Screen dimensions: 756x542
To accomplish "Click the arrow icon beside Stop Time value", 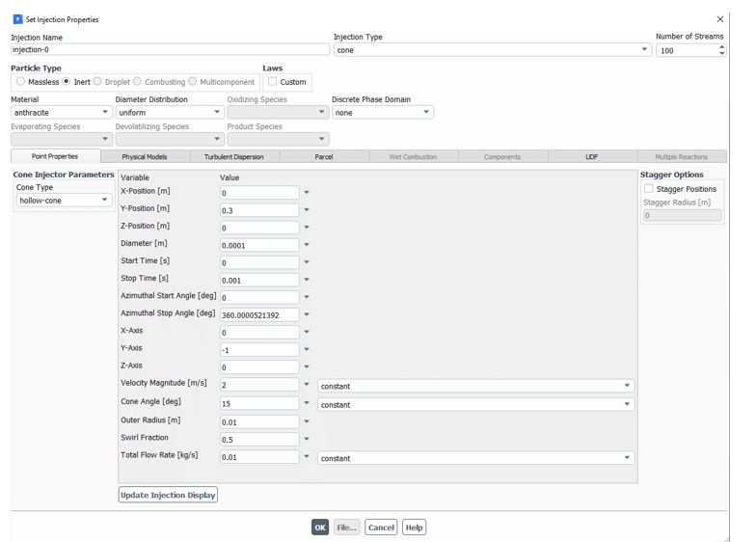I will pyautogui.click(x=307, y=280).
